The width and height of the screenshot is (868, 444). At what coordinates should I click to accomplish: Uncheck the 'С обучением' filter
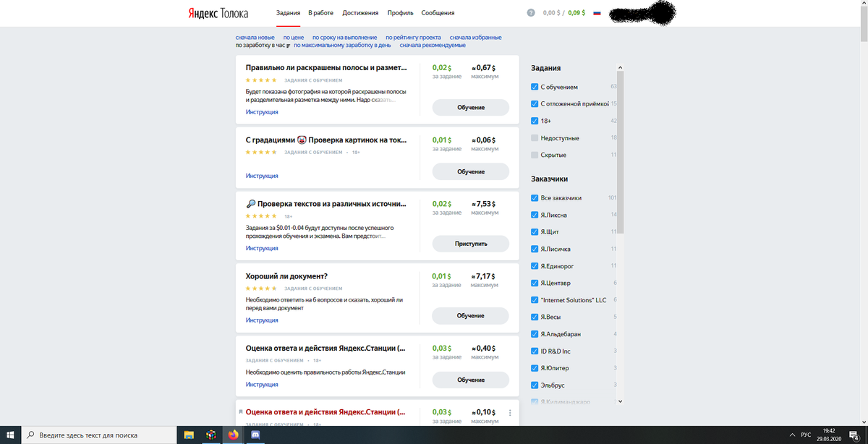point(535,87)
